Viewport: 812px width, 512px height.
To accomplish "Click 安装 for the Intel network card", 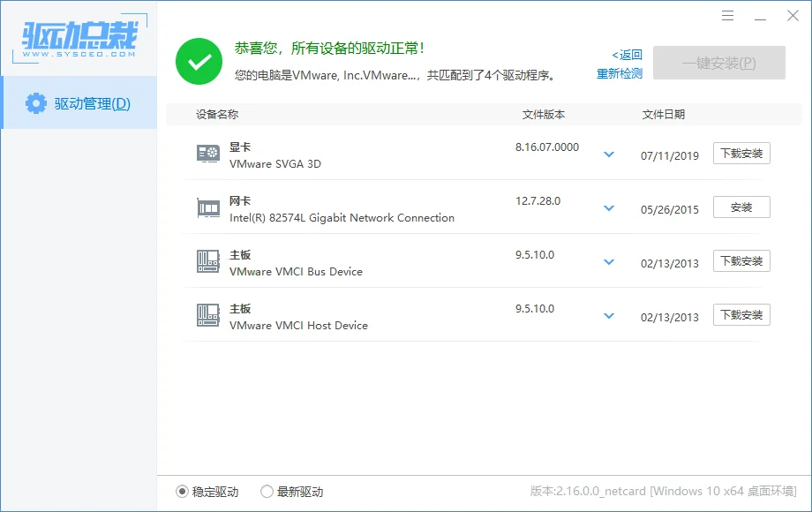I will click(x=741, y=207).
